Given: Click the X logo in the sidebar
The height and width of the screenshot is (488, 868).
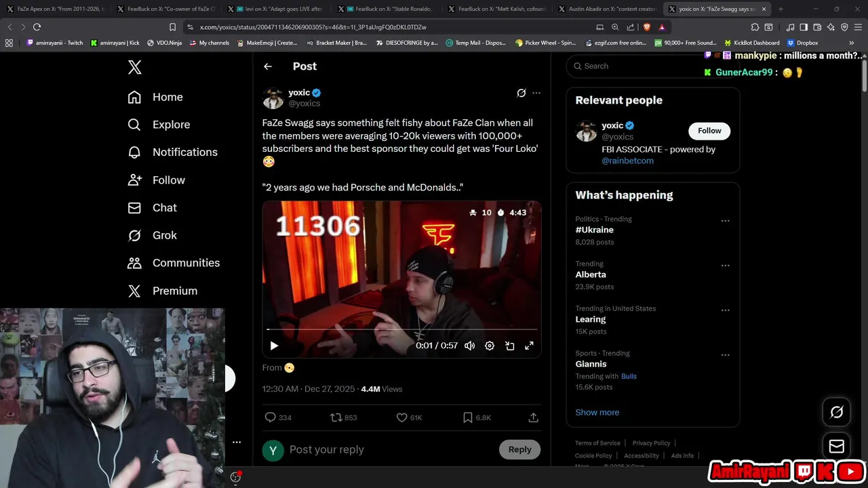Looking at the screenshot, I should point(134,67).
